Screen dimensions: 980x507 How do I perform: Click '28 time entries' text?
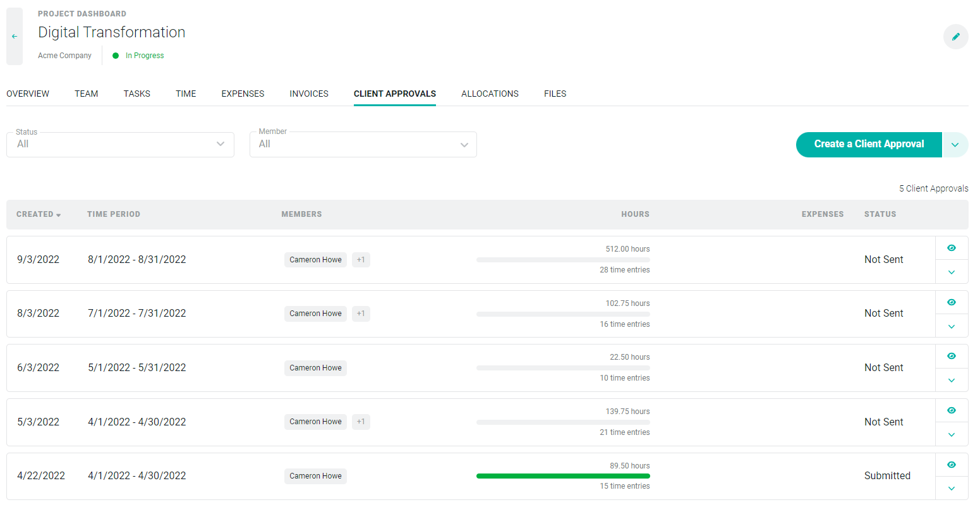pyautogui.click(x=625, y=270)
